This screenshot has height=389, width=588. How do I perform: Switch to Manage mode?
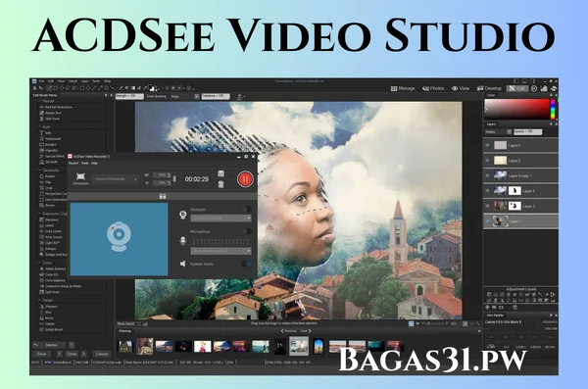tap(403, 88)
